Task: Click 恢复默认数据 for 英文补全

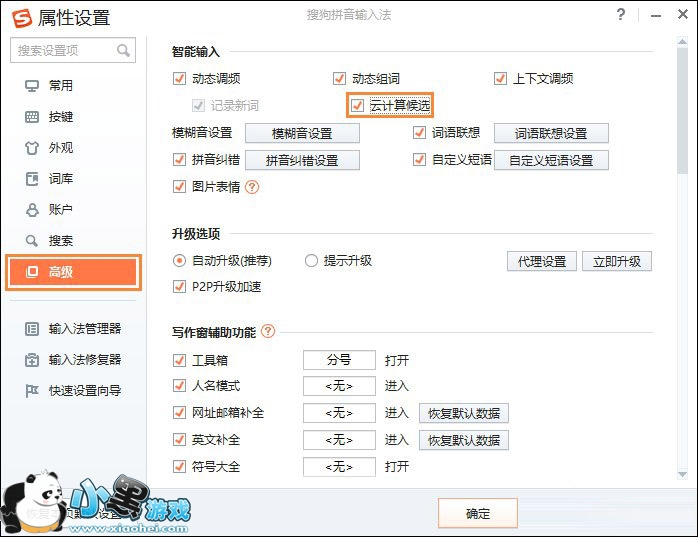Action: [x=464, y=440]
